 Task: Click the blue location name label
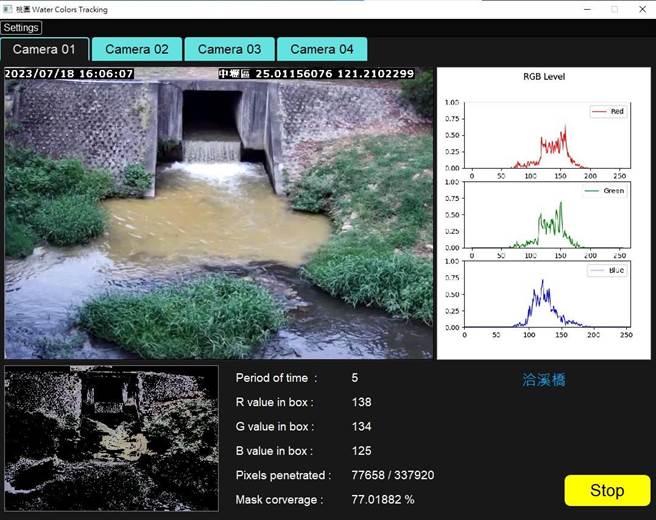[x=543, y=380]
